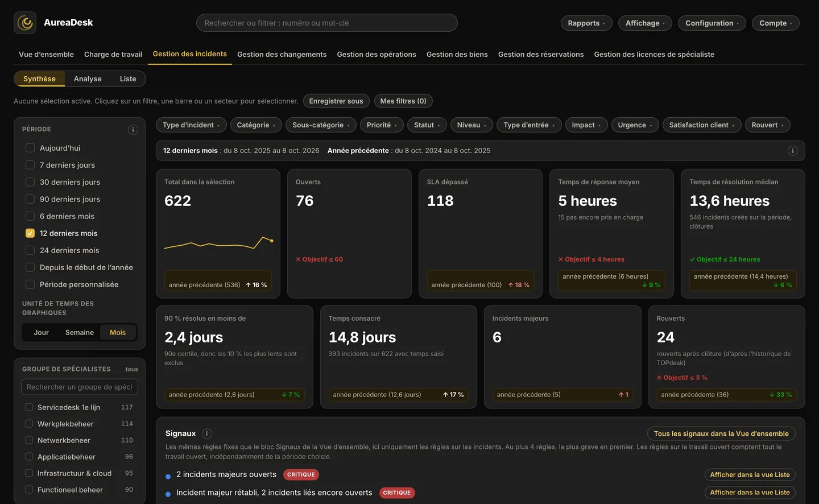Expand the Type d'incident filter
The height and width of the screenshot is (504, 819).
point(191,125)
